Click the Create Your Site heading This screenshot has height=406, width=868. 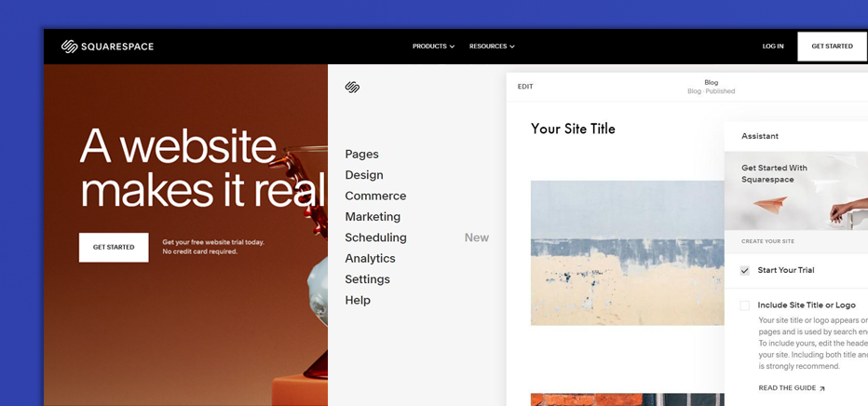[x=767, y=242]
